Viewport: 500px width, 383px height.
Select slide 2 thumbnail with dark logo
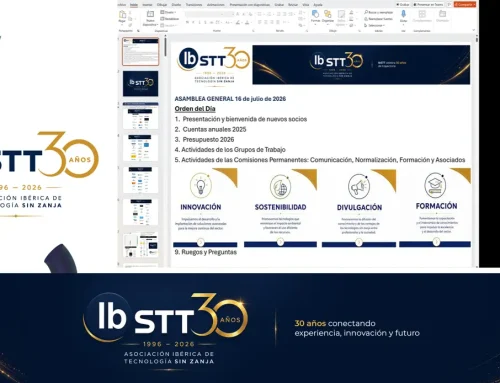click(x=141, y=83)
